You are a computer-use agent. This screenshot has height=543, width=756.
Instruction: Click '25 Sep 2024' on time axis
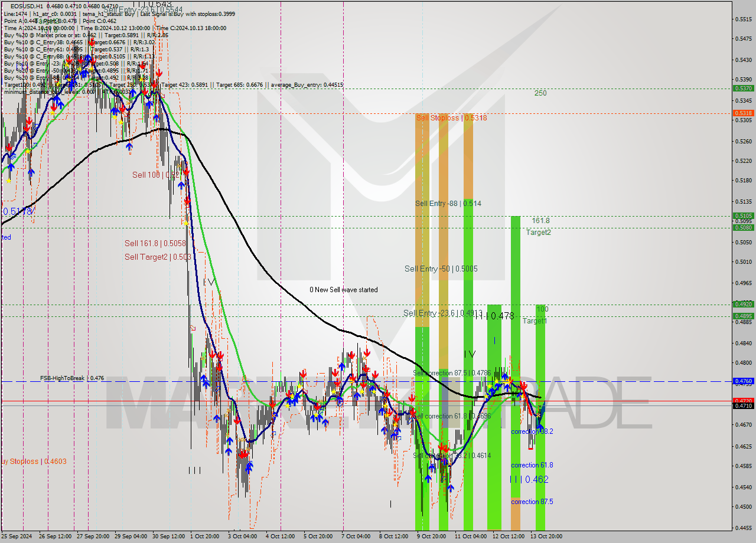17,537
